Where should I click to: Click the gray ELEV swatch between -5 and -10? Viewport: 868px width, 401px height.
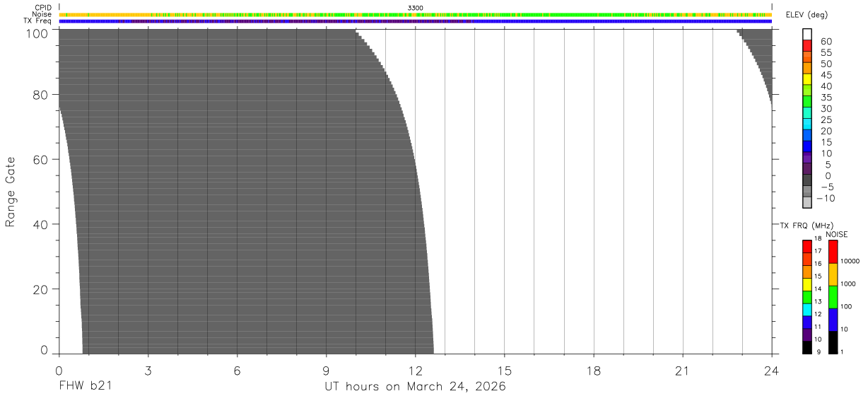tap(807, 192)
